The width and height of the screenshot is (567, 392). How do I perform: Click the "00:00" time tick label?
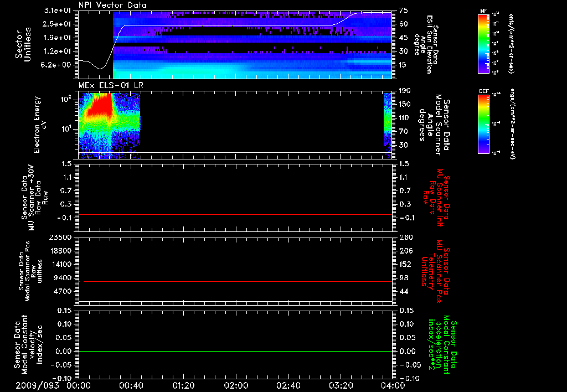pos(78,385)
